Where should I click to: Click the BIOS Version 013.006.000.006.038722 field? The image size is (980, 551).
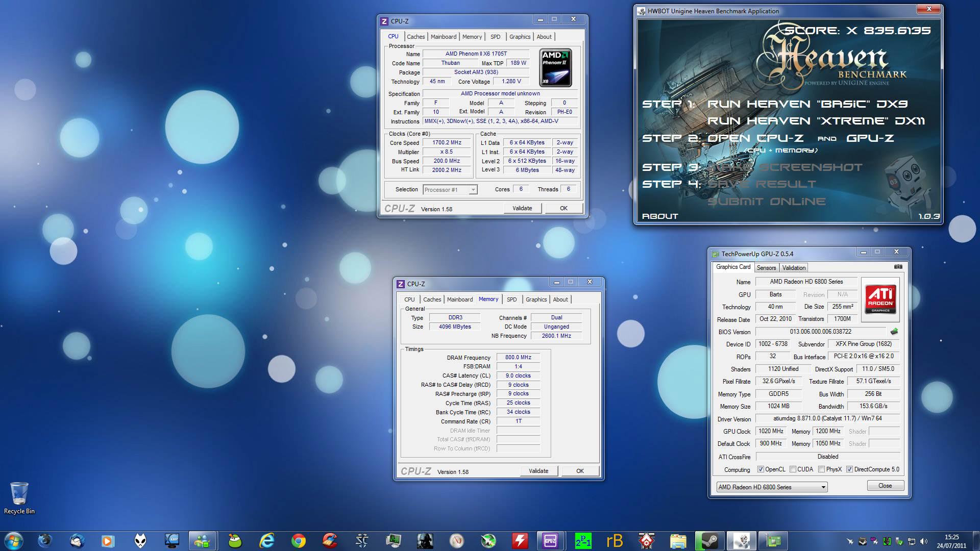(x=820, y=332)
